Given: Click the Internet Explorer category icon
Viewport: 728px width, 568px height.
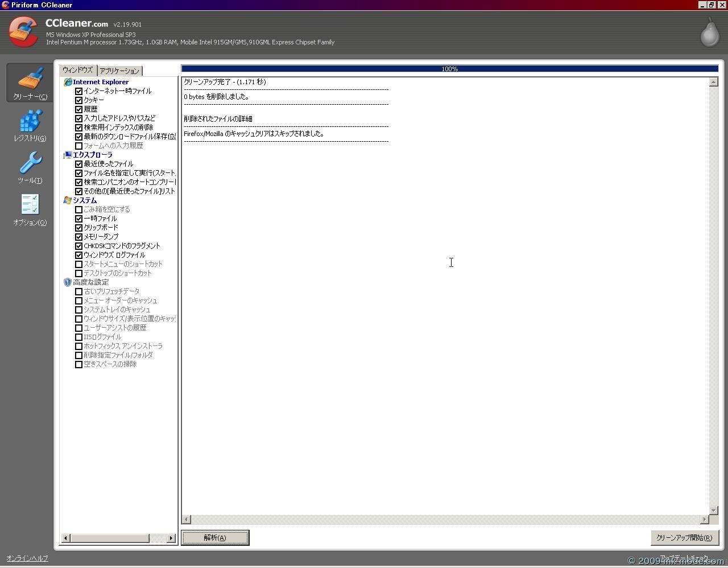Looking at the screenshot, I should click(x=68, y=82).
